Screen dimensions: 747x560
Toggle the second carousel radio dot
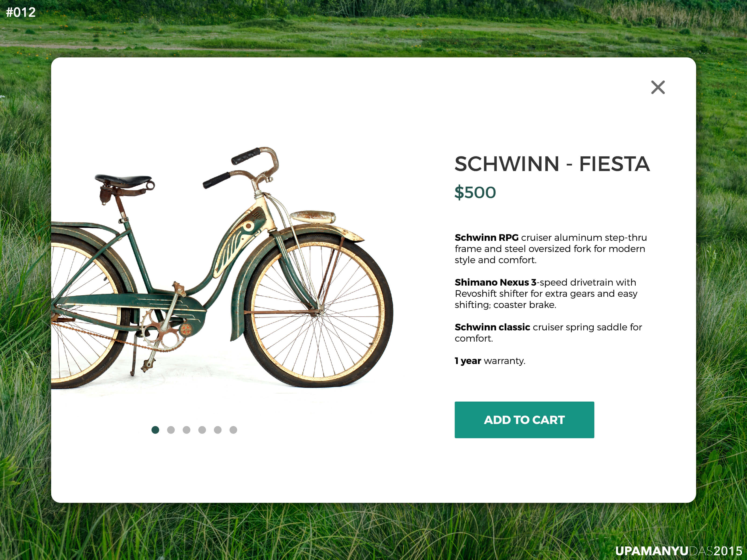[171, 430]
